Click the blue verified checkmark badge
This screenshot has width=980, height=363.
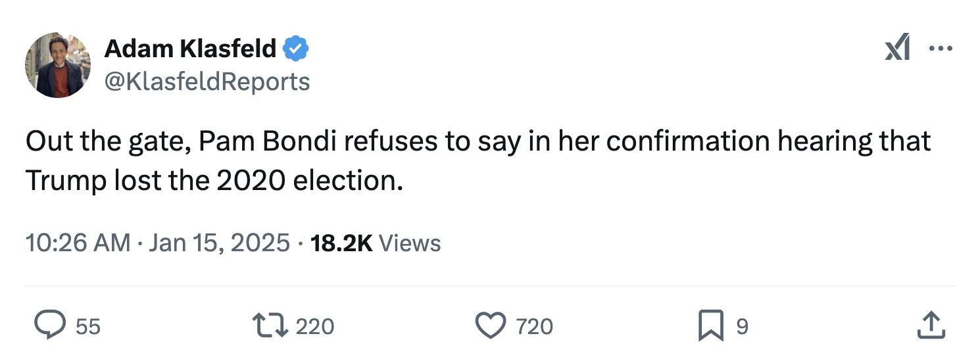[x=296, y=48]
